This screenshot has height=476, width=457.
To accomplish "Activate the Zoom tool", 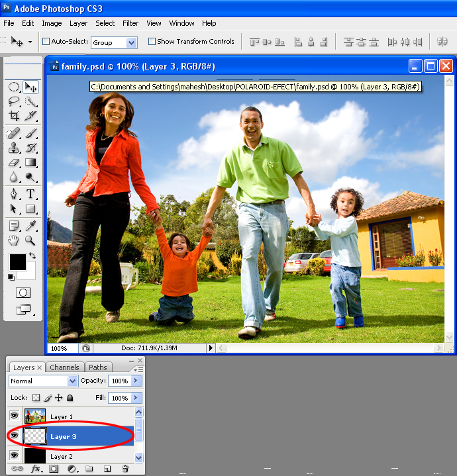I will pyautogui.click(x=30, y=240).
